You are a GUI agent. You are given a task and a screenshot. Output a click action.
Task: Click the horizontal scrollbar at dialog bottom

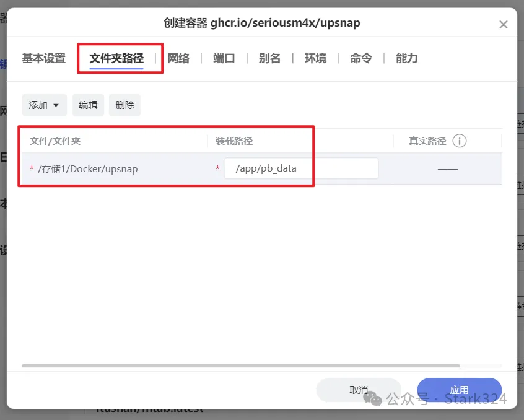(x=241, y=365)
